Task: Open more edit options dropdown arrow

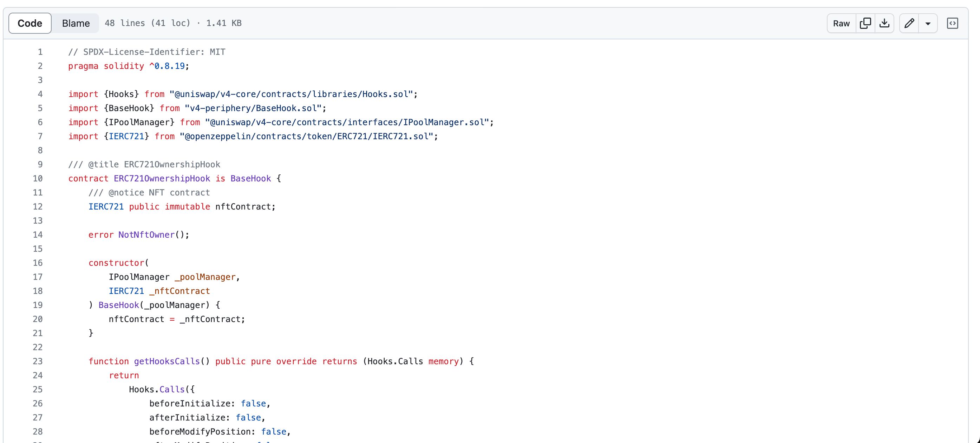Action: point(928,23)
